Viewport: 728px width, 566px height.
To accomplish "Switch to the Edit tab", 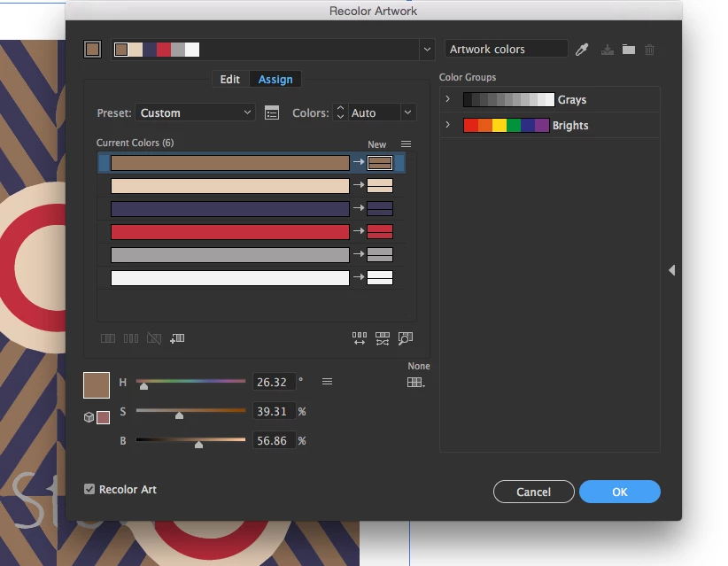I will (x=229, y=80).
